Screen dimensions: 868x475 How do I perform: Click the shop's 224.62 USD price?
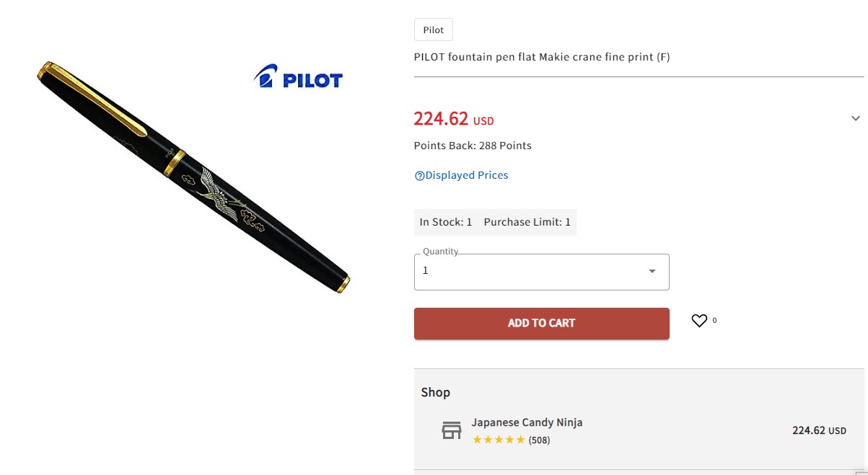[x=819, y=430]
